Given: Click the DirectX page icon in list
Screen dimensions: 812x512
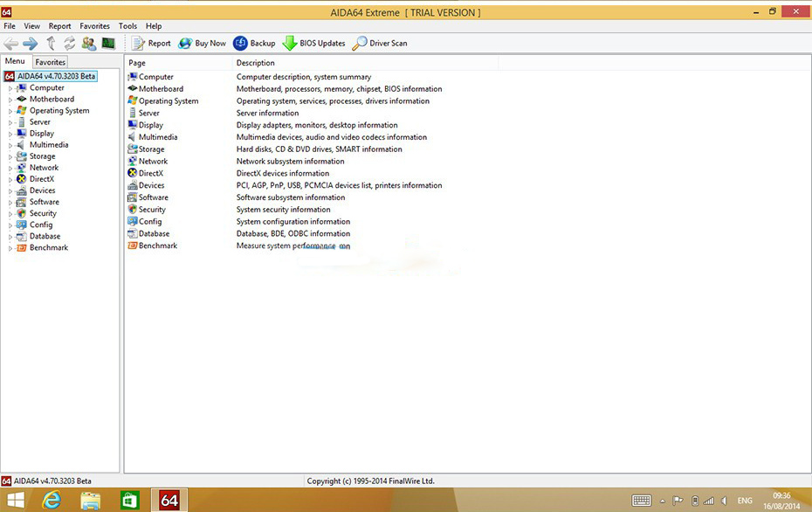Looking at the screenshot, I should [x=133, y=173].
